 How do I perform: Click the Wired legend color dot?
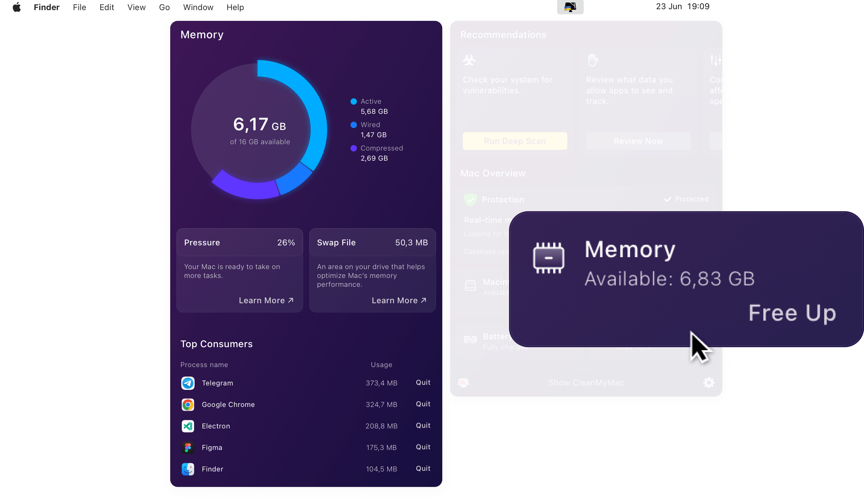(353, 125)
